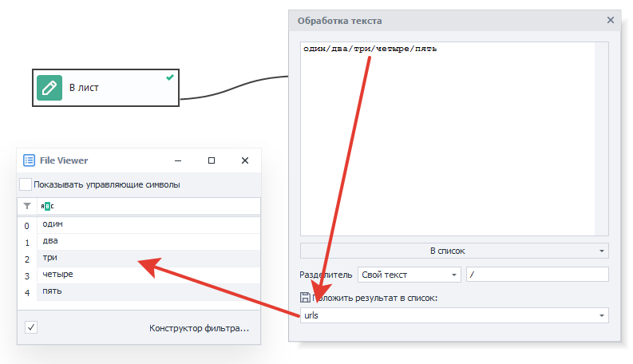Click the filter funnel icon in table header
The height and width of the screenshot is (364, 633).
[27, 206]
